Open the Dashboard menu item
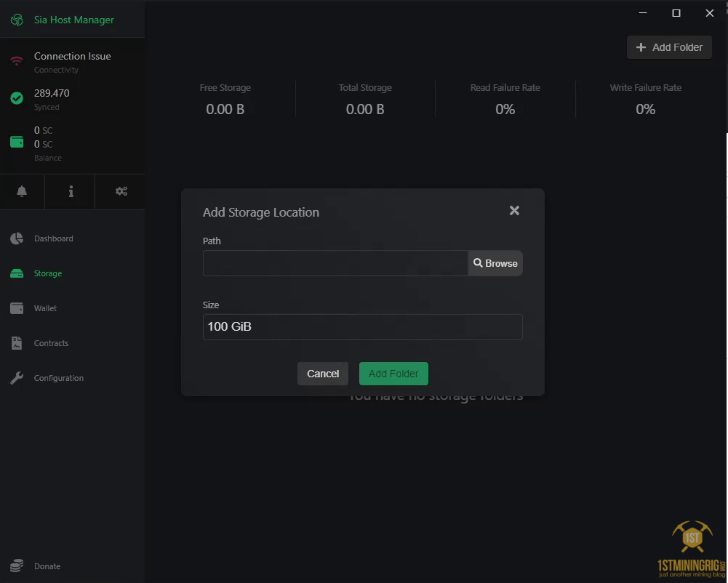Image resolution: width=728 pixels, height=583 pixels. click(x=53, y=238)
